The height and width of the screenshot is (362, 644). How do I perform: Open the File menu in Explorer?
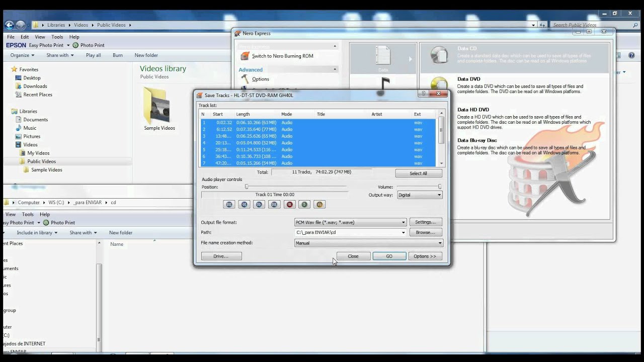pos(11,37)
